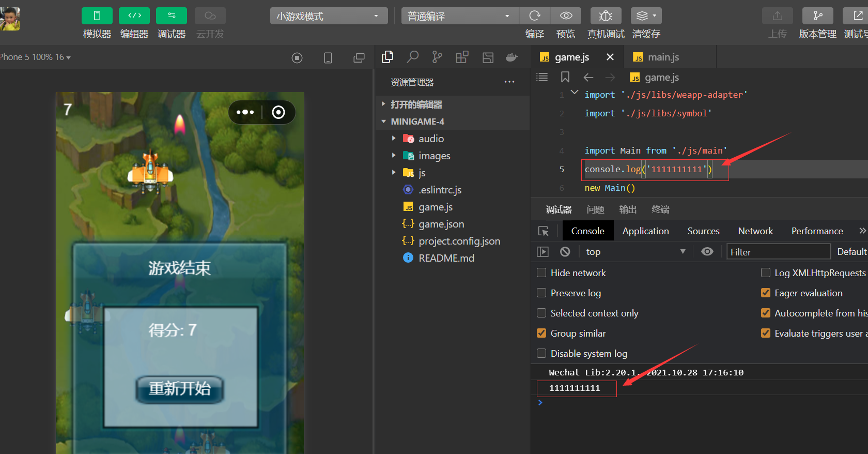Image resolution: width=868 pixels, height=454 pixels.
Task: Enable Disable system log checkbox
Action: [x=541, y=353]
